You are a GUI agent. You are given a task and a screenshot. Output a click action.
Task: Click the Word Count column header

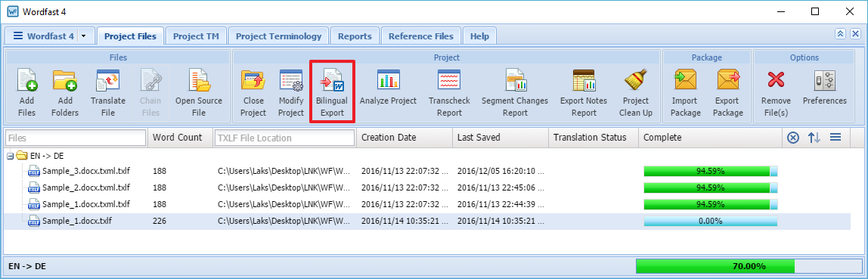[180, 138]
